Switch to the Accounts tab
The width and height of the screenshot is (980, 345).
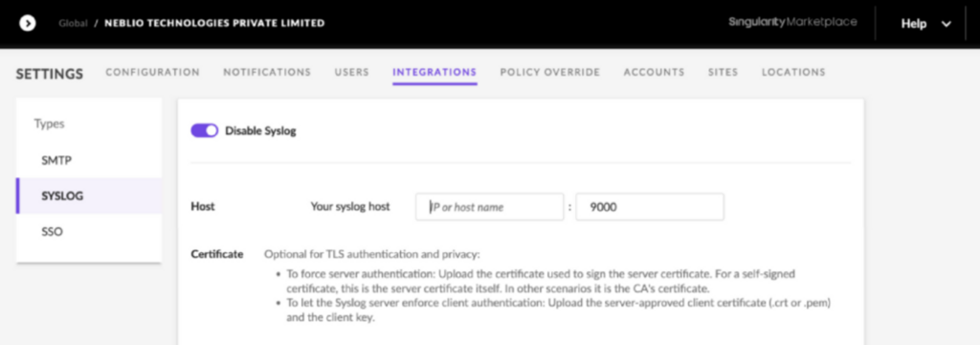[x=654, y=72]
